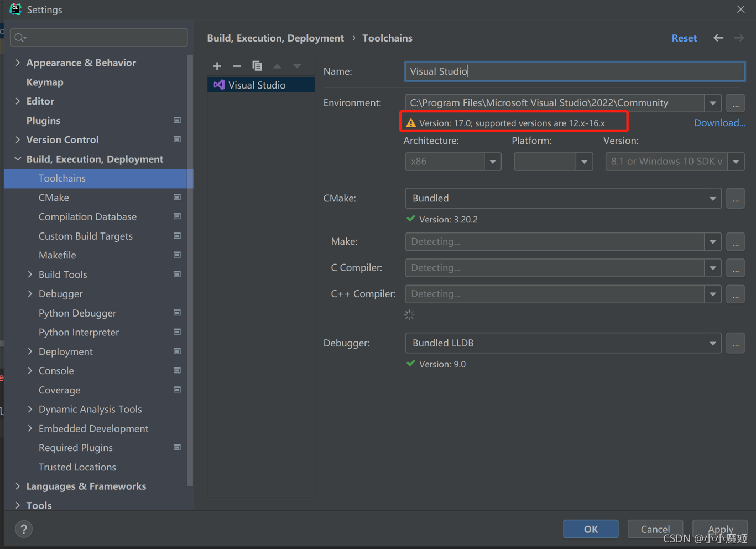The height and width of the screenshot is (549, 756).
Task: Open the Architecture x86 dropdown
Action: click(x=493, y=162)
